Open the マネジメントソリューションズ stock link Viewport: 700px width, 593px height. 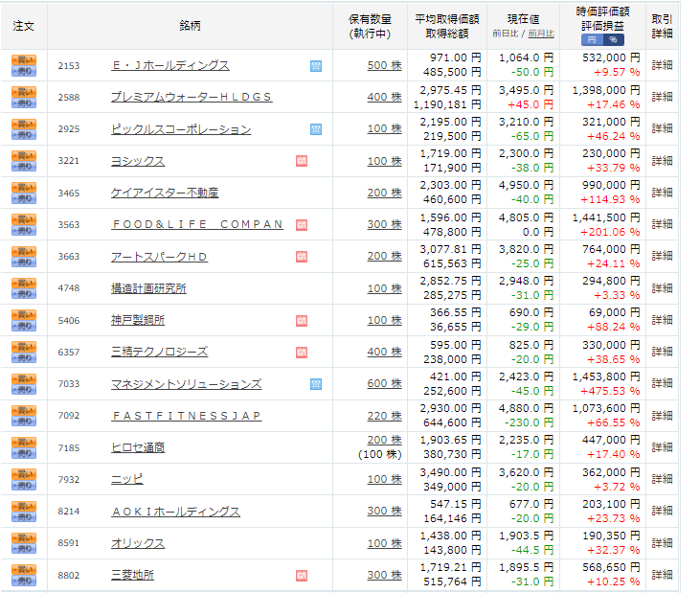pyautogui.click(x=186, y=384)
